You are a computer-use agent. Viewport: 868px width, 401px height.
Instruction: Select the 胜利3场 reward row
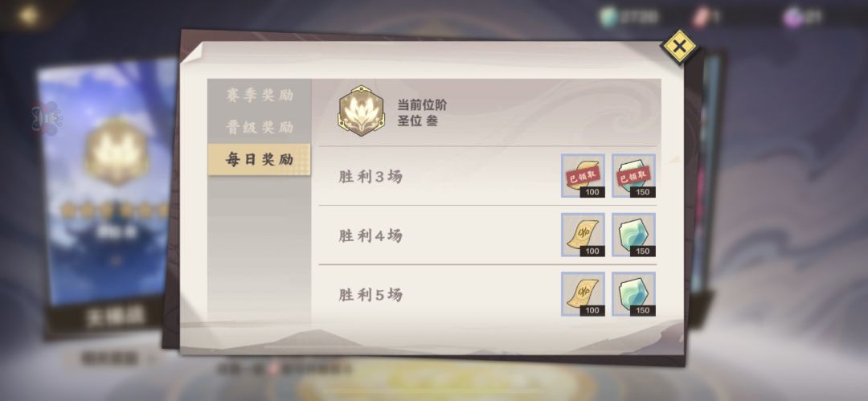tap(489, 176)
